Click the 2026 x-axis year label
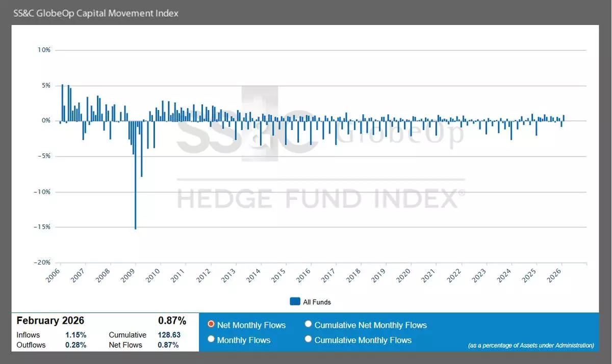The width and height of the screenshot is (612, 364). (x=554, y=276)
